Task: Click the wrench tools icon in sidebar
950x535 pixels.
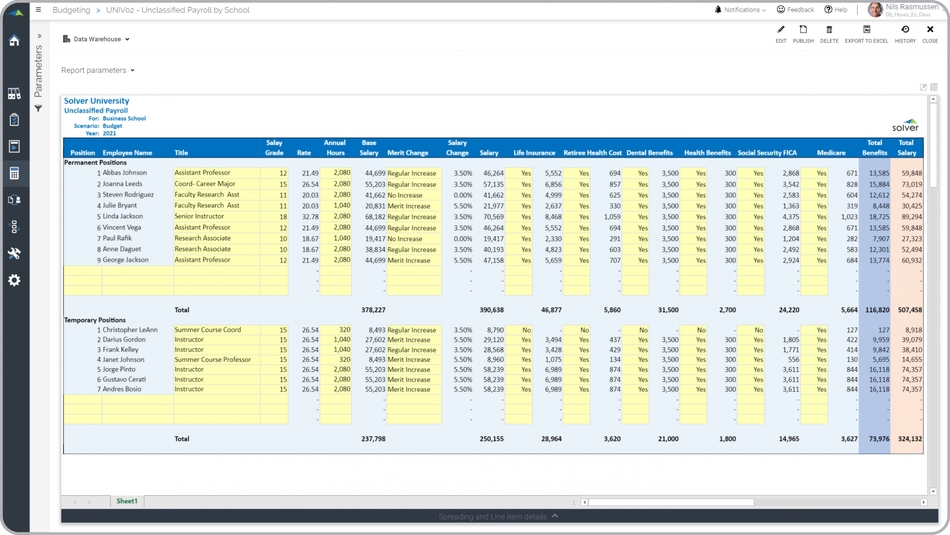Action: pyautogui.click(x=14, y=253)
